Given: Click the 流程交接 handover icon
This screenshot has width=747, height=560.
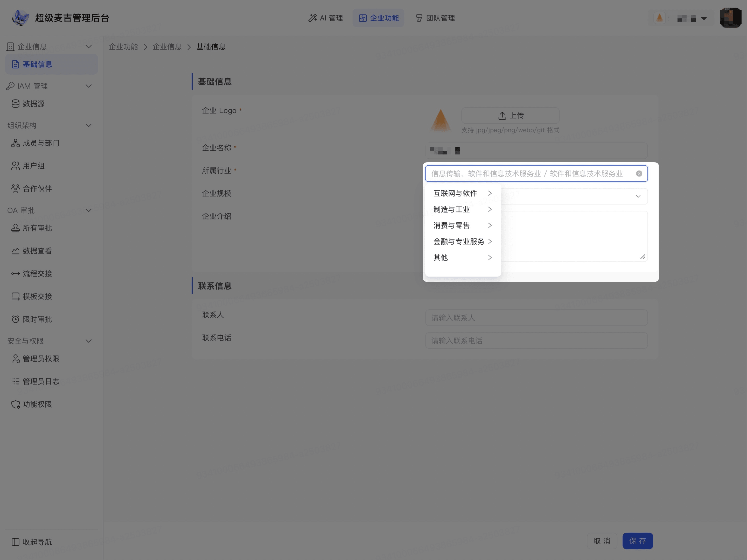Looking at the screenshot, I should pos(16,273).
